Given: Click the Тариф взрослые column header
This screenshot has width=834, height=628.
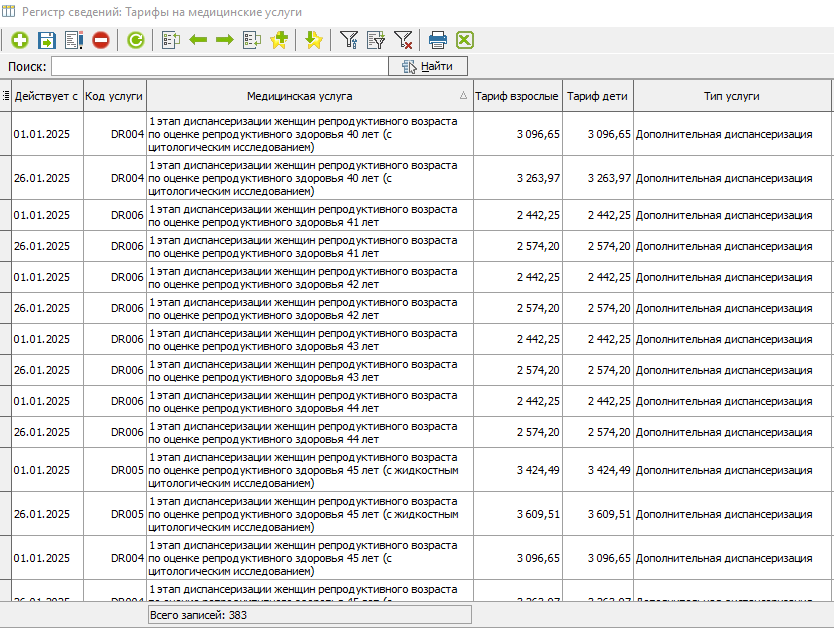Looking at the screenshot, I should click(x=517, y=96).
